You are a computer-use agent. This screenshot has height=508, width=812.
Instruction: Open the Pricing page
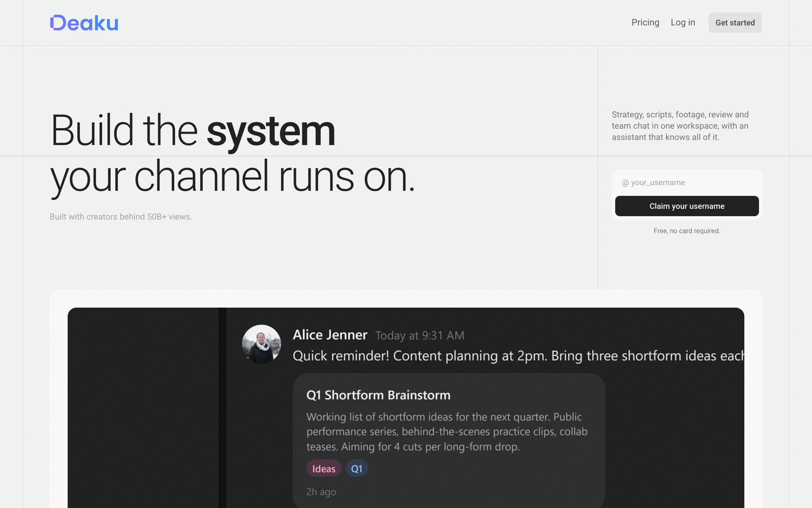(645, 22)
